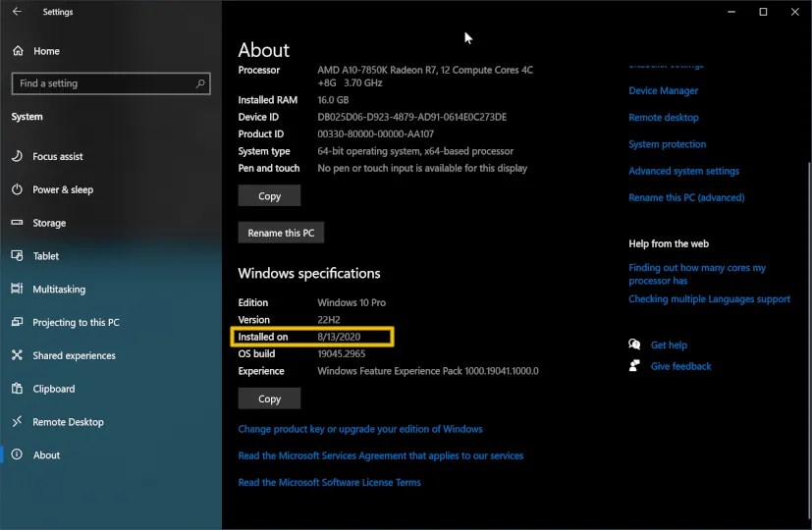Screen dimensions: 812x530
Task: Click the Edition value Windows 10 Pro
Action: click(x=352, y=302)
